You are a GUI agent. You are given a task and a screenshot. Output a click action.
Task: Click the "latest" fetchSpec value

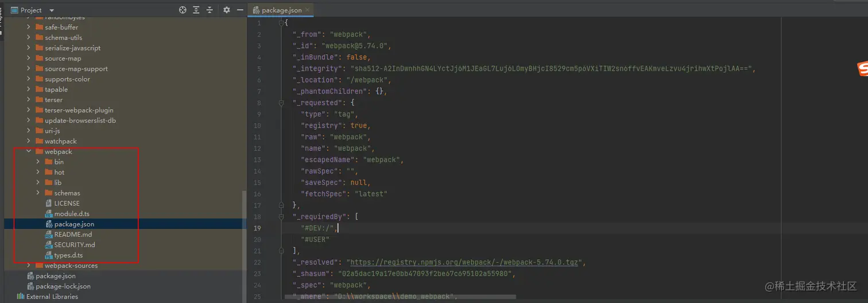(x=371, y=194)
